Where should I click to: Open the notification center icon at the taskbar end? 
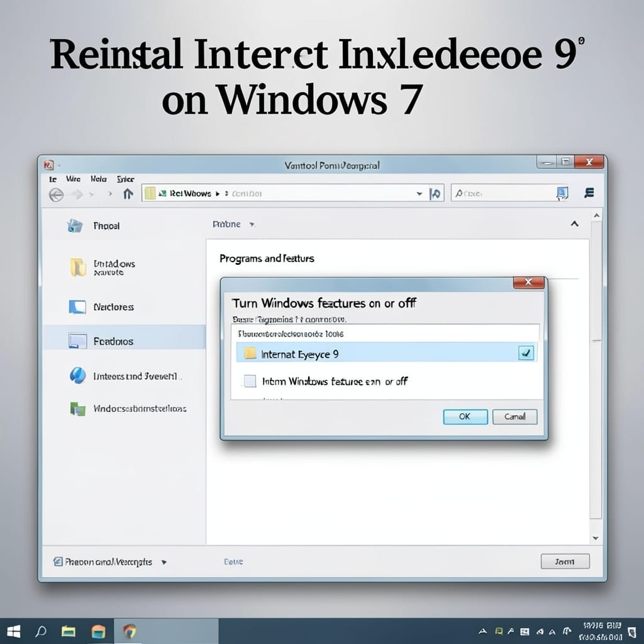633,633
